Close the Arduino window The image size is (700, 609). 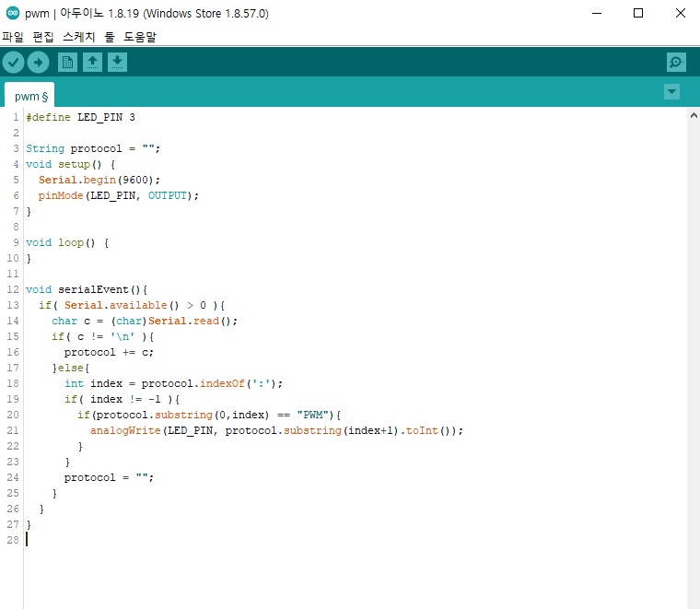[681, 13]
